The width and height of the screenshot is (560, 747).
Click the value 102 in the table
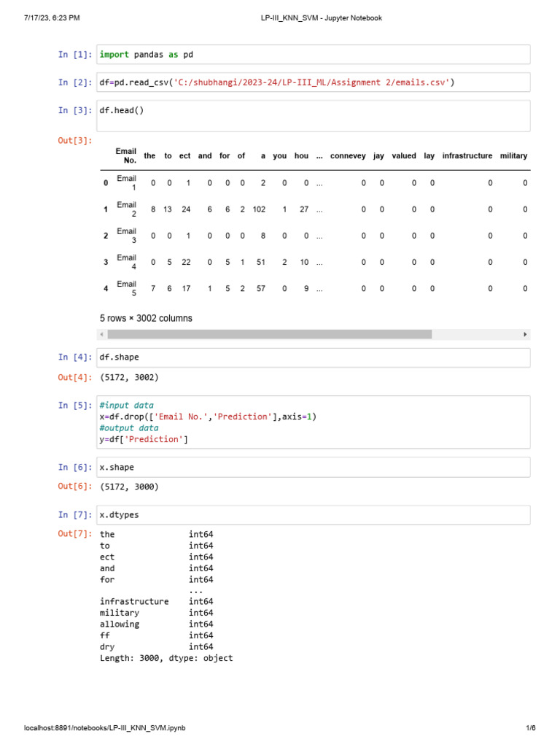259,209
